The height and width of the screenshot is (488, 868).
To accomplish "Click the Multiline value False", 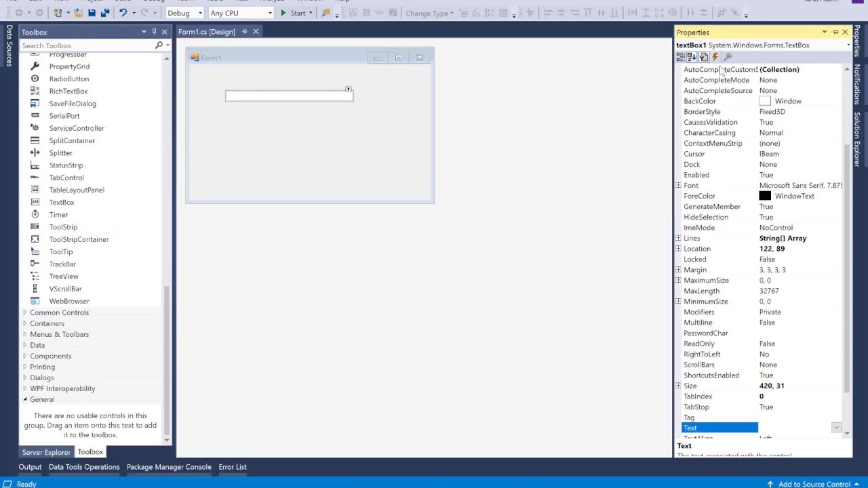I will click(x=767, y=323).
